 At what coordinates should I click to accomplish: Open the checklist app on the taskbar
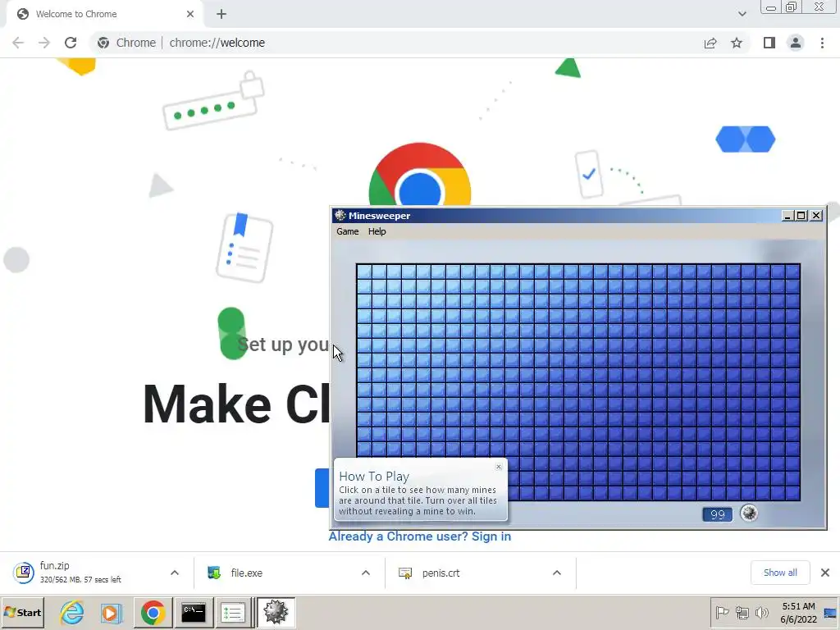[232, 612]
